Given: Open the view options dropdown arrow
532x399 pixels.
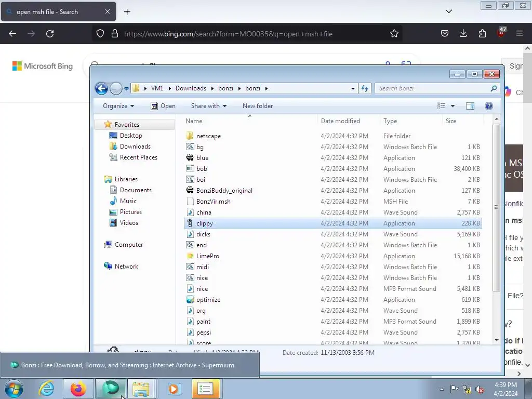Looking at the screenshot, I should (453, 106).
